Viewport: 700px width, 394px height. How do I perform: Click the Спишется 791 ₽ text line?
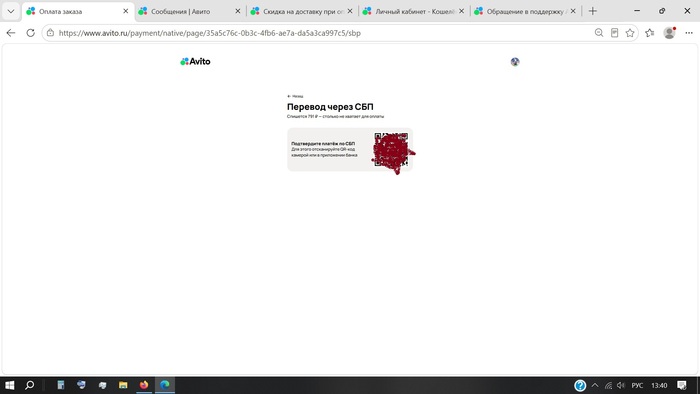(335, 116)
